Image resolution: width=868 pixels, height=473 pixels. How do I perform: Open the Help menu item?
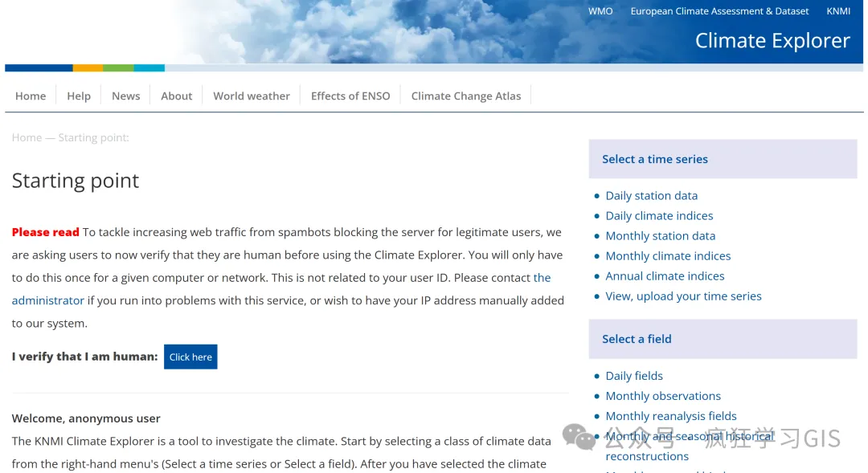[79, 96]
